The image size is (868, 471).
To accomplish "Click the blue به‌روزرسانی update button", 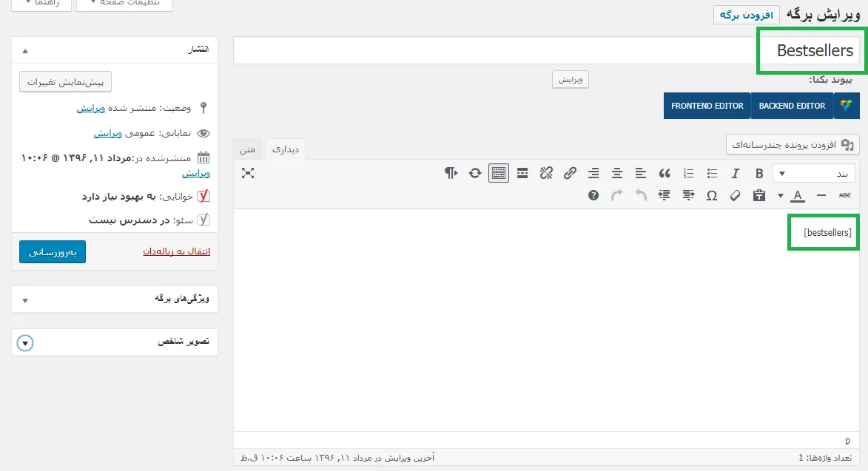I will 53,251.
